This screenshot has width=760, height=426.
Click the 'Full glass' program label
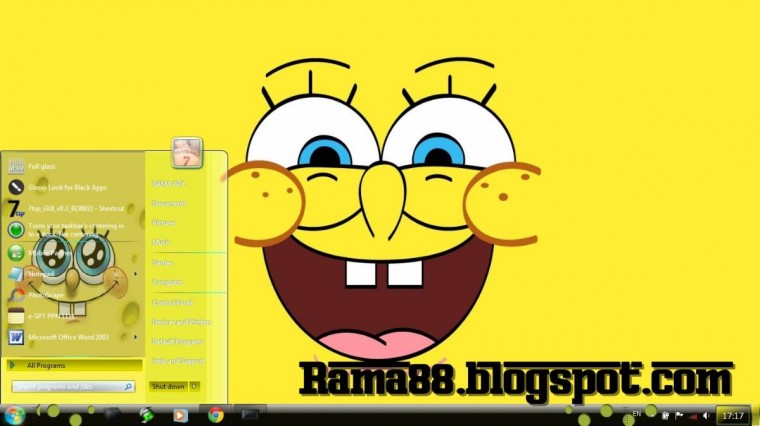(41, 166)
